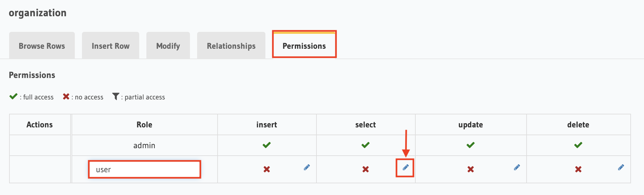Click the red X in user delete cell

pos(578,169)
